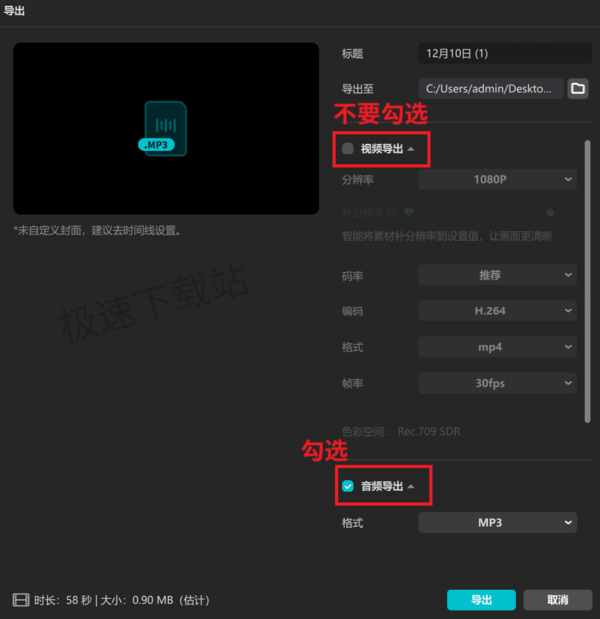Click the film strip icon beside duration
Screen dimensions: 600x619
(21, 600)
